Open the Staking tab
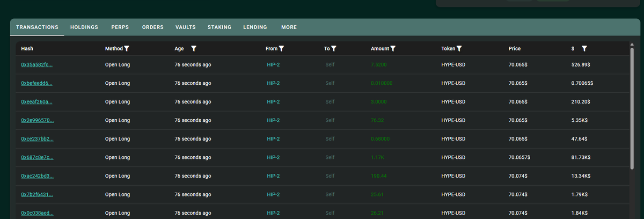Image resolution: width=644 pixels, height=219 pixels. pyautogui.click(x=219, y=27)
